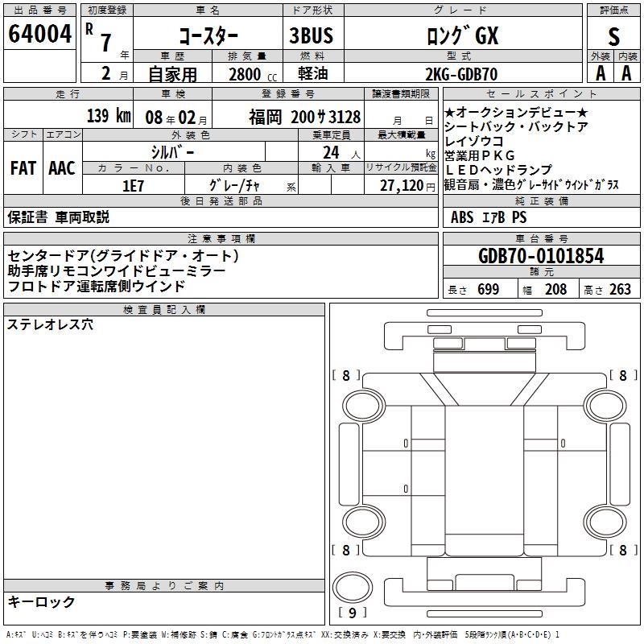This screenshot has width=644, height=644.
Task: Select the シートバック・バックドア line
Action: coord(516,127)
